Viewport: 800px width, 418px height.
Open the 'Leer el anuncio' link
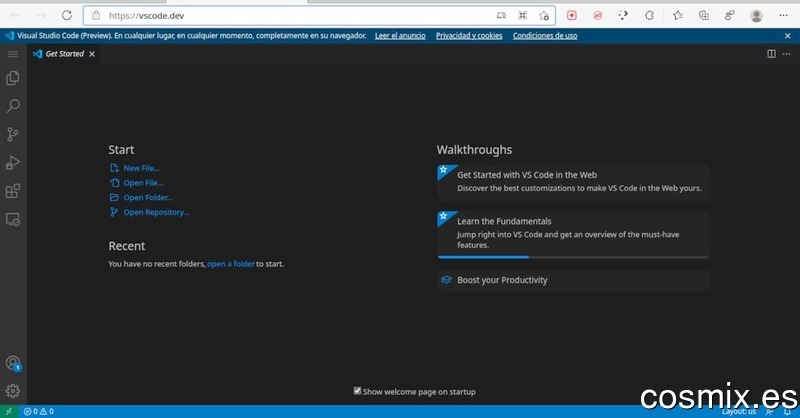[x=400, y=36]
